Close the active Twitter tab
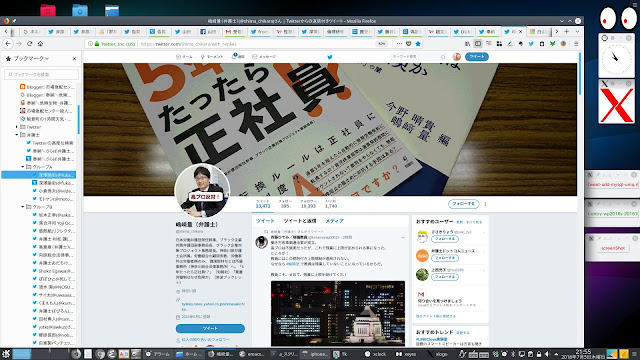 [x=520, y=31]
